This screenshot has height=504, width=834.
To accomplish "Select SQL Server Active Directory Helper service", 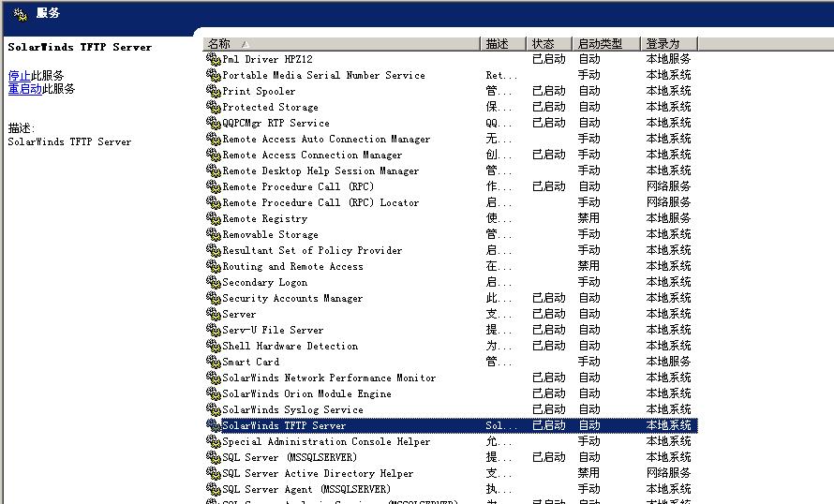I will (x=318, y=474).
